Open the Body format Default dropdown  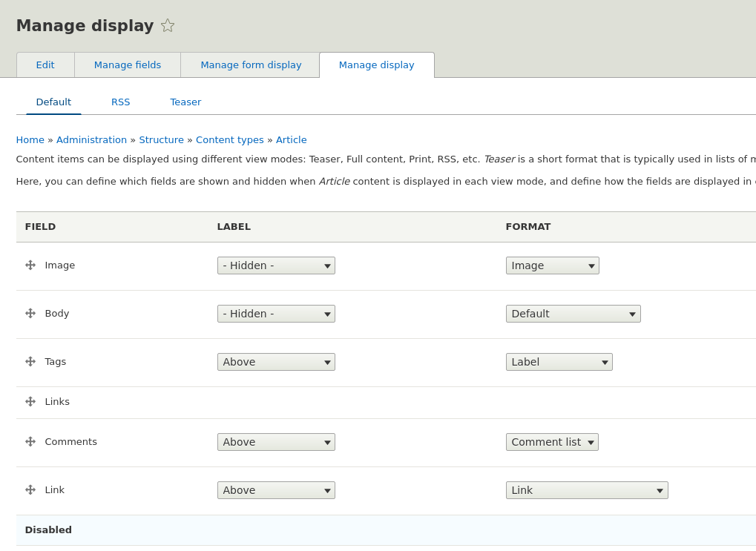pos(573,314)
